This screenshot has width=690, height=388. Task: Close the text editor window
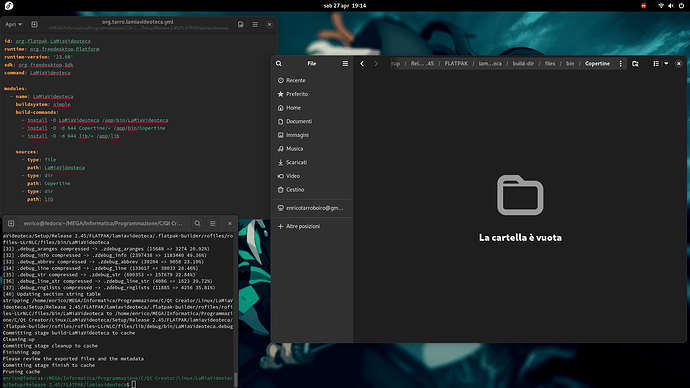point(269,25)
